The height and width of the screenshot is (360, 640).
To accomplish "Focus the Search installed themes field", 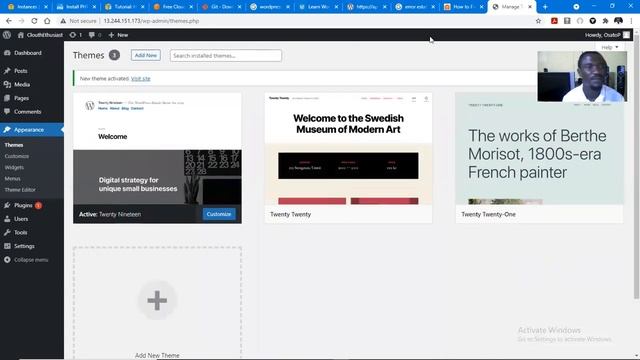I will pos(226,56).
